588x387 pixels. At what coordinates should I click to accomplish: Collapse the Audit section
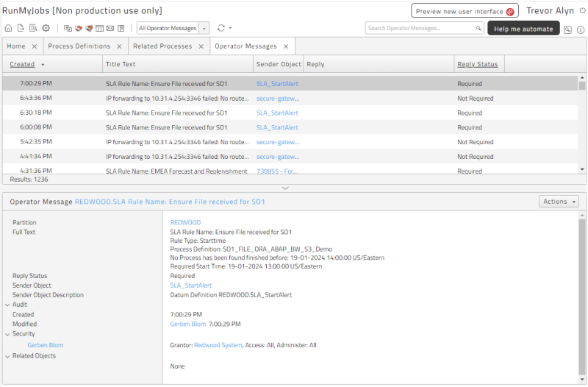(x=7, y=305)
